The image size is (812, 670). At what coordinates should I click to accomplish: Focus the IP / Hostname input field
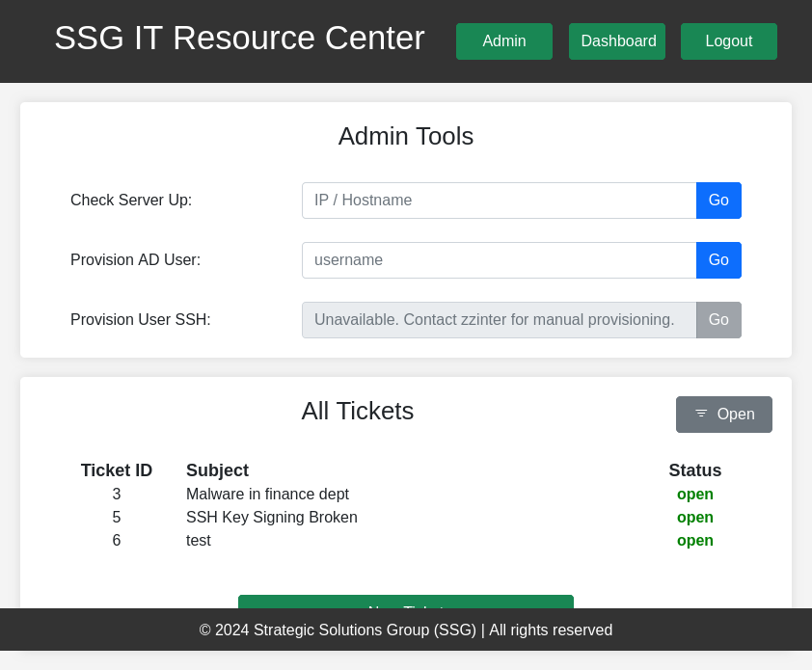(x=499, y=201)
